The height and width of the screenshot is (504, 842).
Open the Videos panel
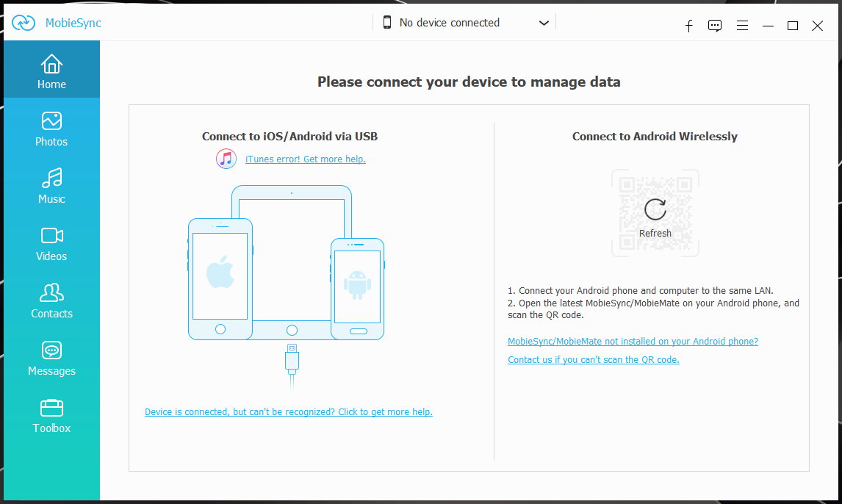click(x=51, y=243)
